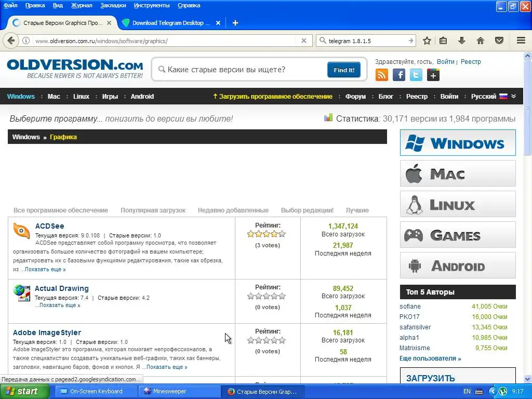
Task: Open the Google Plus icon
Action: 433,75
